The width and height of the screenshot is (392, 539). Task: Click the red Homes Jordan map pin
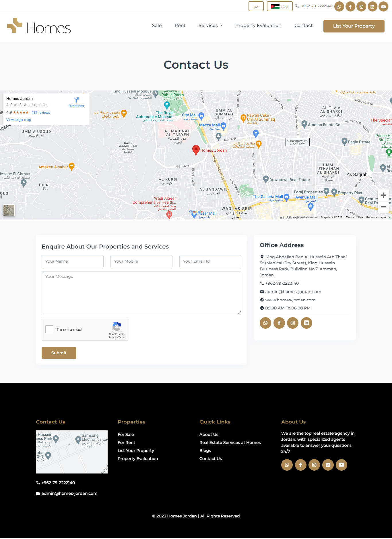[x=196, y=150]
